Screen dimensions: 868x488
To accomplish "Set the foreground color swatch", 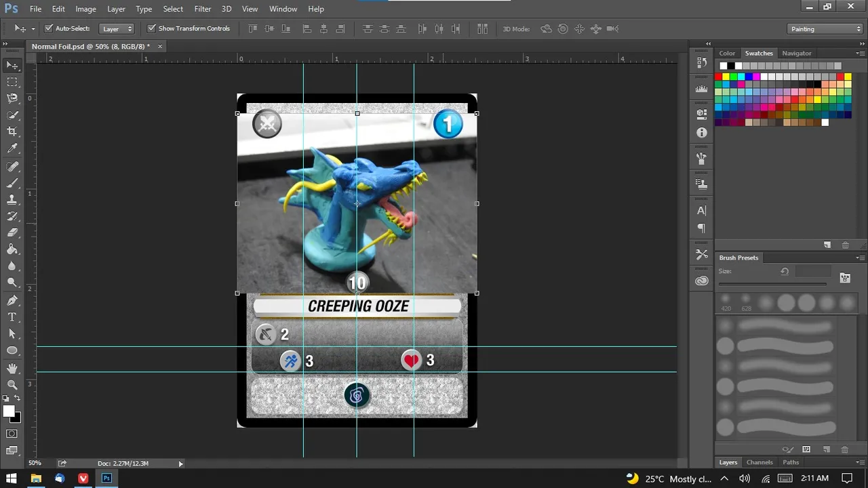I will click(x=8, y=411).
